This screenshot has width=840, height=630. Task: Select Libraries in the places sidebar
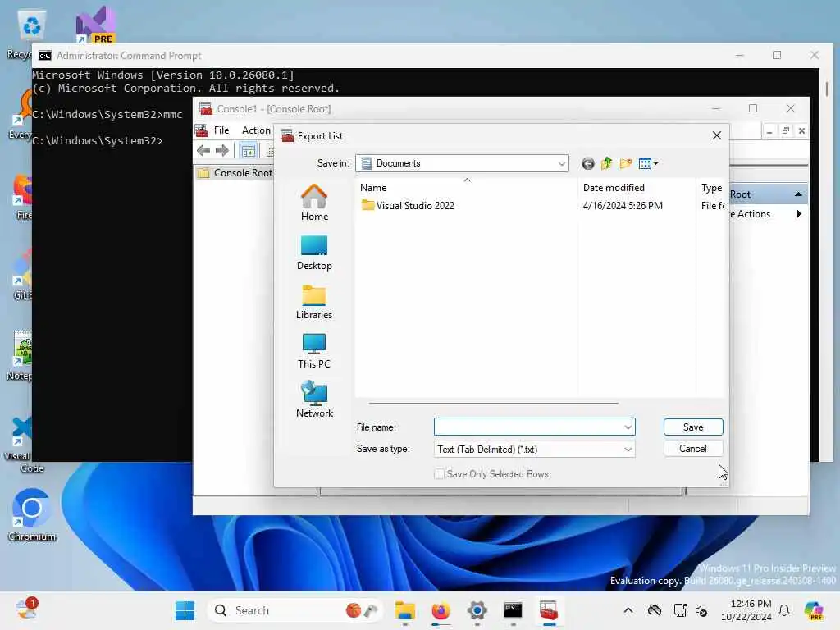[x=314, y=302]
